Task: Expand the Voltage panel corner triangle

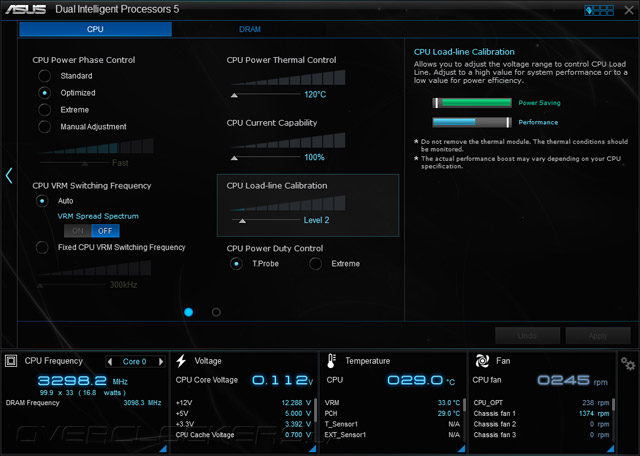Action: [x=313, y=448]
